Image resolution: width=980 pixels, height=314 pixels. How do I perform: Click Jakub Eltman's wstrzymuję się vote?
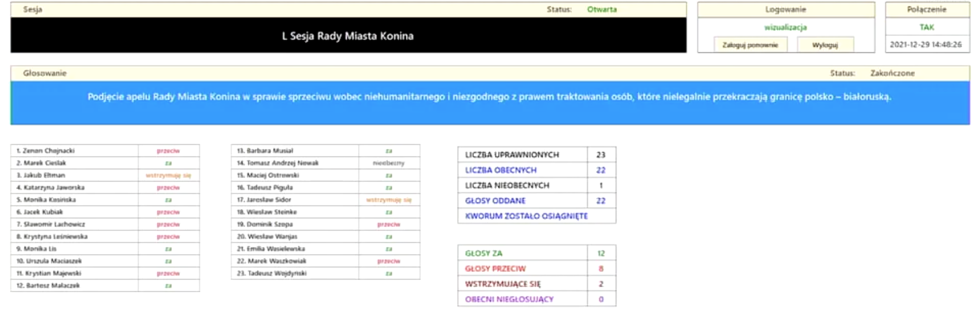(168, 175)
